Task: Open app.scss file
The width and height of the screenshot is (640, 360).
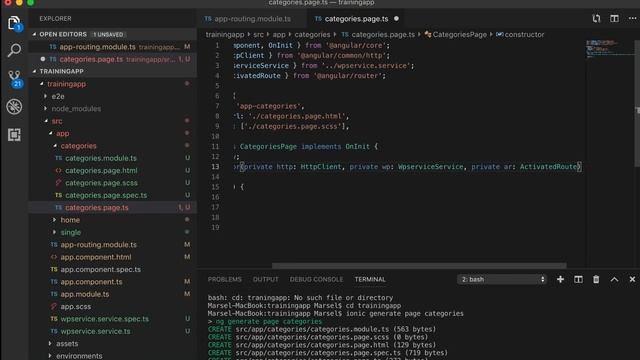Action: (x=113, y=307)
